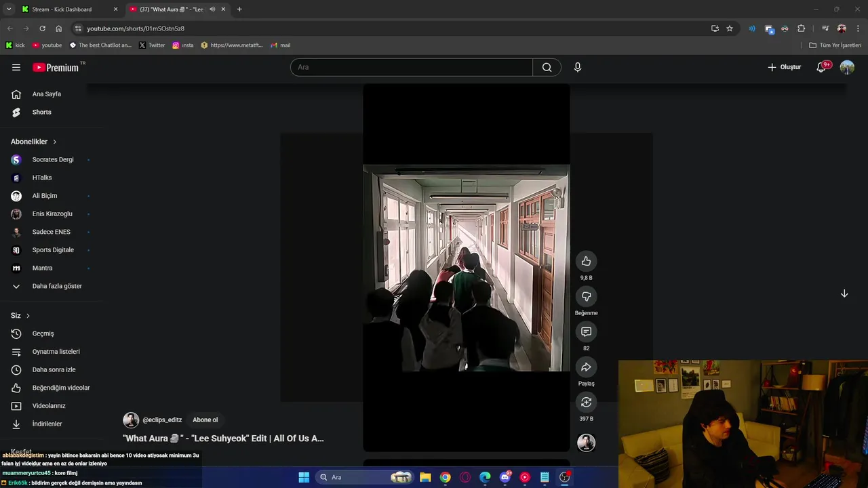Go to the browser home page
The image size is (868, 488).
pos(59,28)
